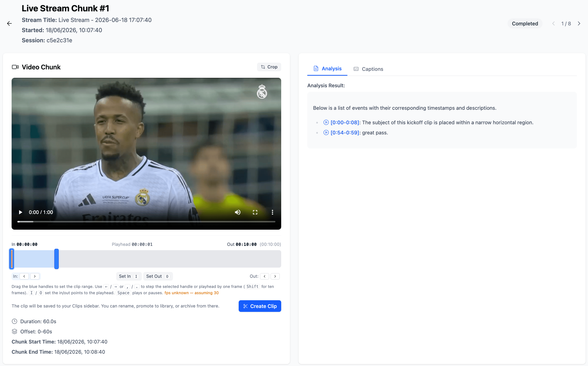
Task: Open video more options menu
Action: point(272,212)
